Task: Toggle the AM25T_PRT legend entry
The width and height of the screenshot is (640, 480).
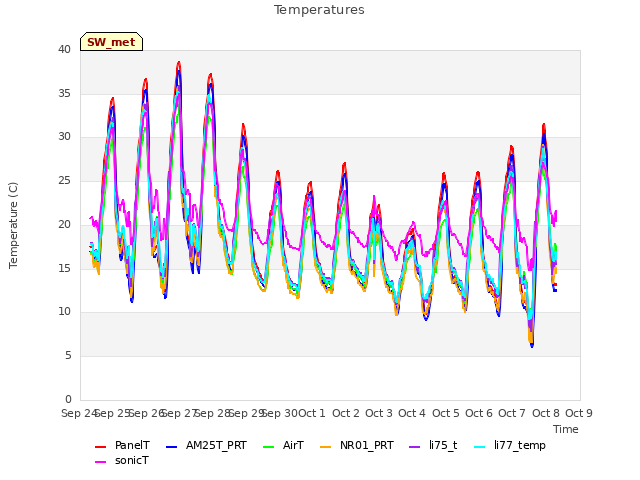Action: click(x=207, y=445)
